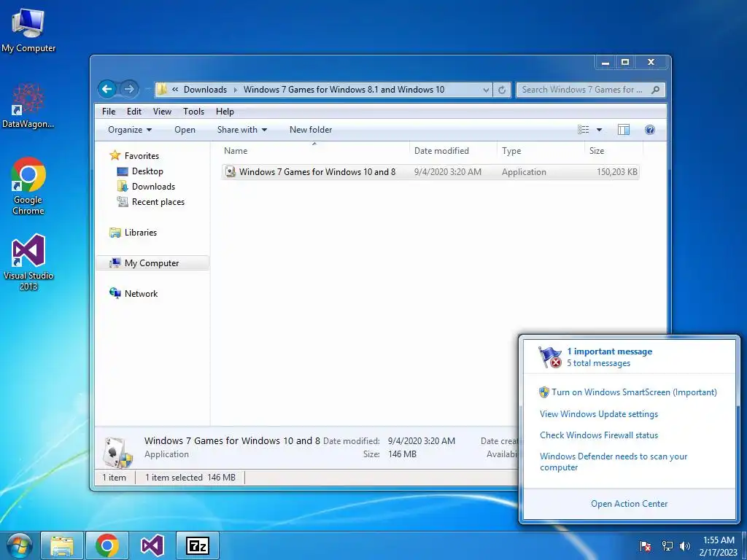Click the Action Center flag popup icon
Screen dimensions: 747x560
(550, 357)
